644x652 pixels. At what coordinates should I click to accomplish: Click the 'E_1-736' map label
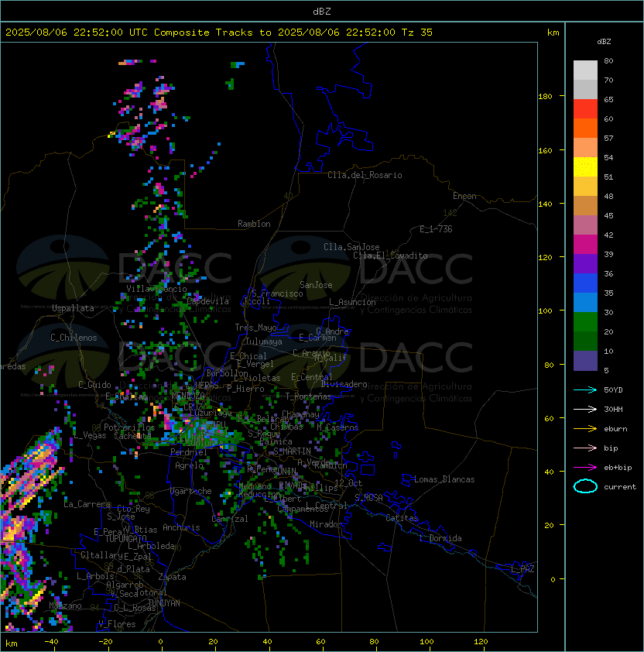(x=436, y=229)
